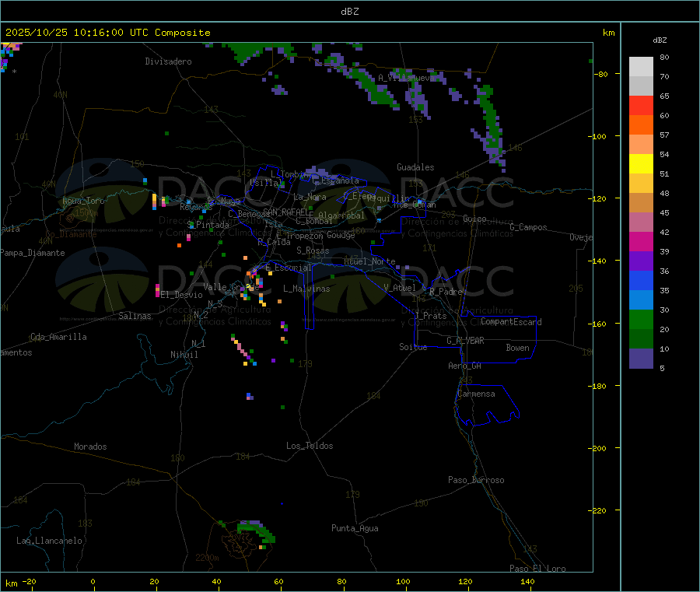
Task: Click the yellow 'km' label at top right
Action: (x=609, y=33)
